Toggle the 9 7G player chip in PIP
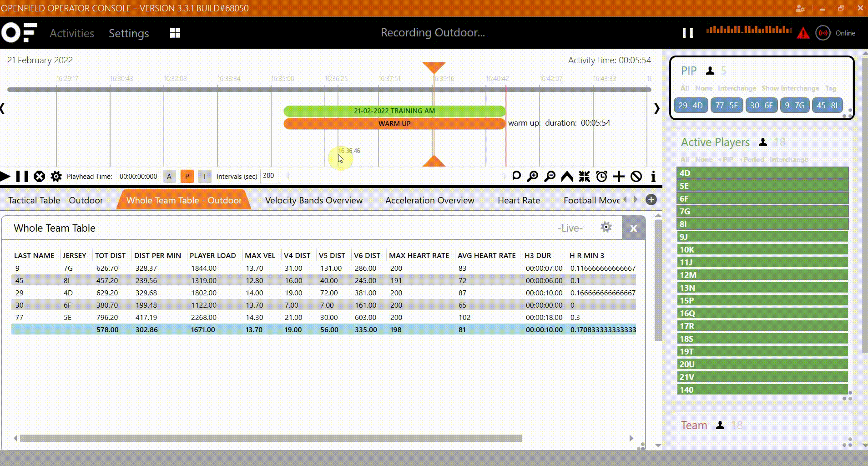Image resolution: width=868 pixels, height=466 pixels. 795,106
